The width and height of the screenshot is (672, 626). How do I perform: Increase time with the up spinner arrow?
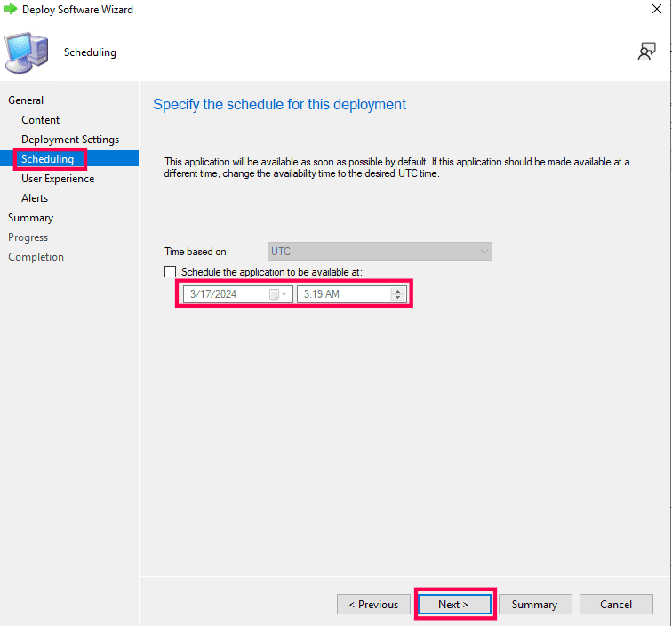pos(397,291)
